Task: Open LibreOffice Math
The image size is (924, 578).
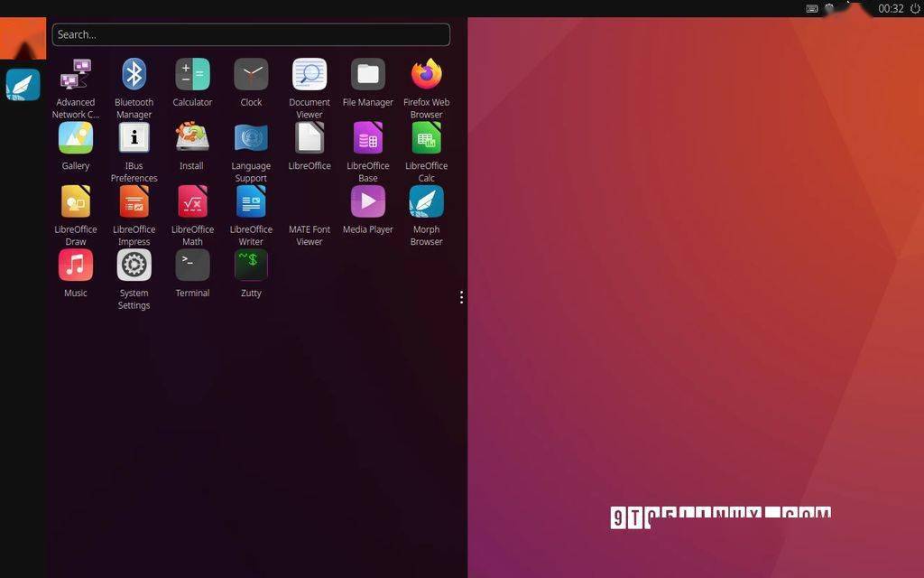Action: pos(192,201)
